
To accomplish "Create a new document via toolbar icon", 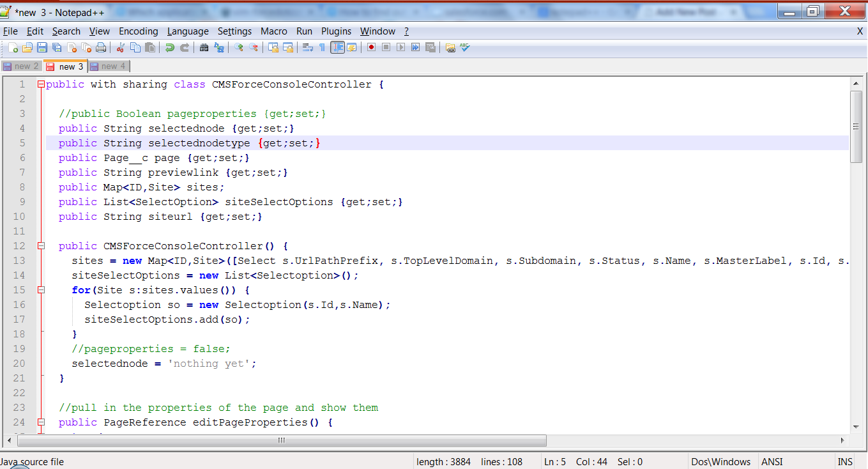I will [x=13, y=47].
